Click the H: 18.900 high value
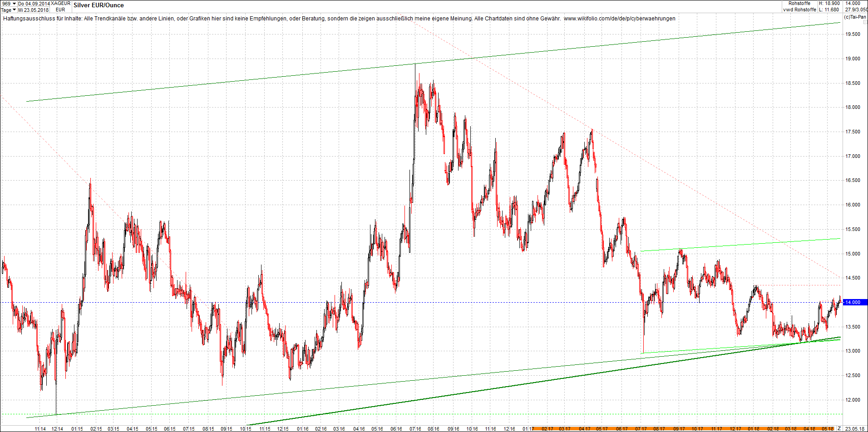 click(x=829, y=3)
